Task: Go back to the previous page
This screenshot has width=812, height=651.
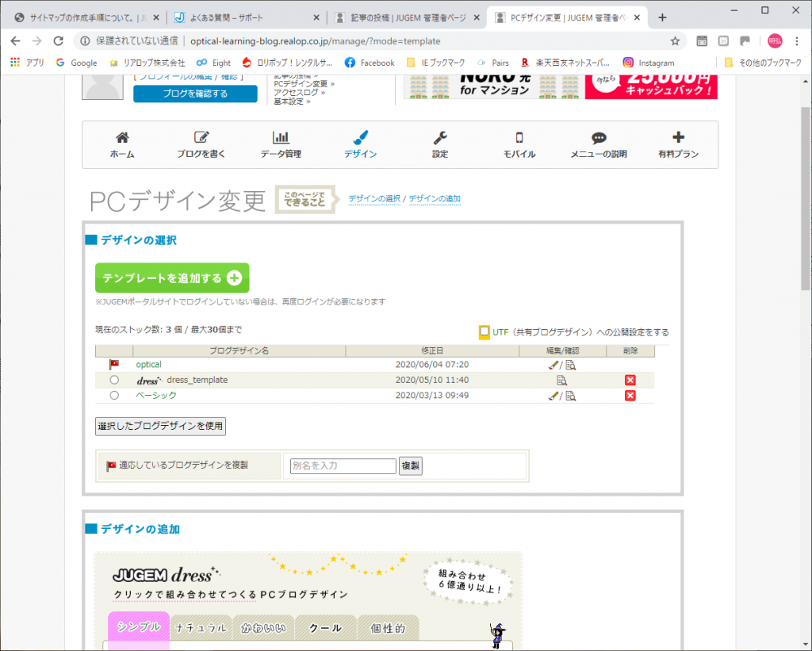Action: pyautogui.click(x=16, y=41)
